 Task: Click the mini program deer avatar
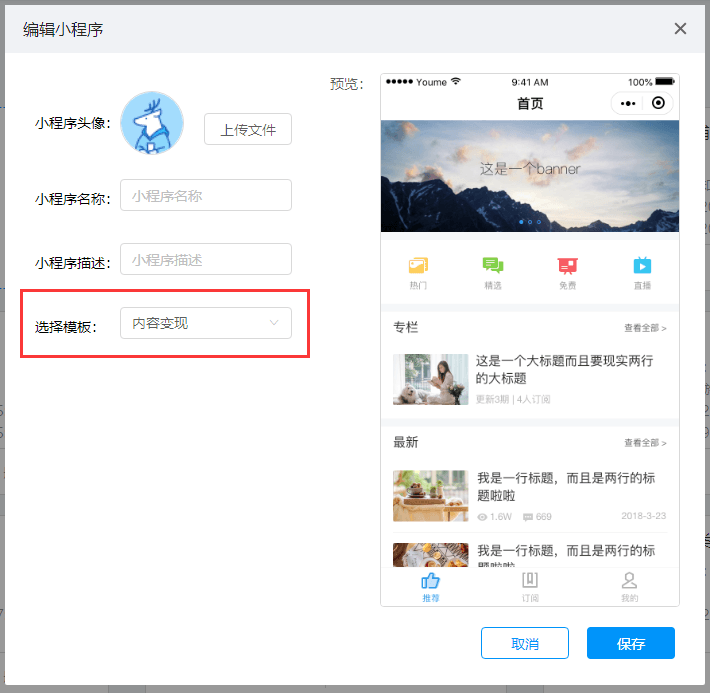152,123
